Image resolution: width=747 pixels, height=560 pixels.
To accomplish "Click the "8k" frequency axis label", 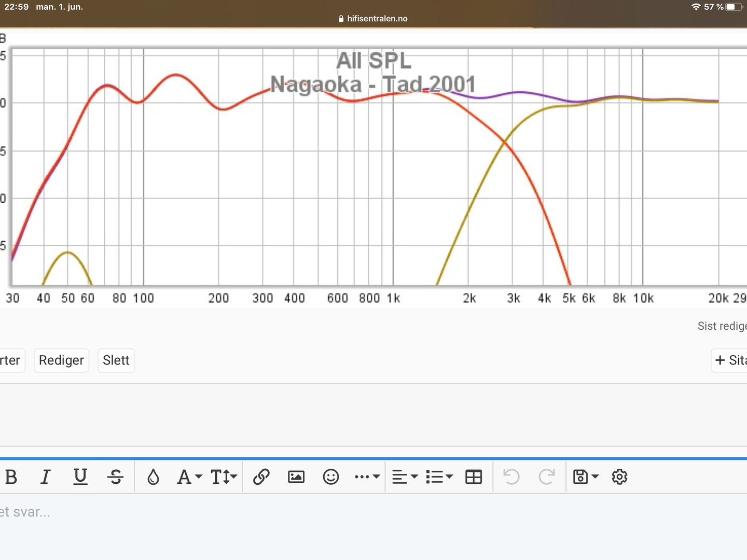I will coord(619,298).
